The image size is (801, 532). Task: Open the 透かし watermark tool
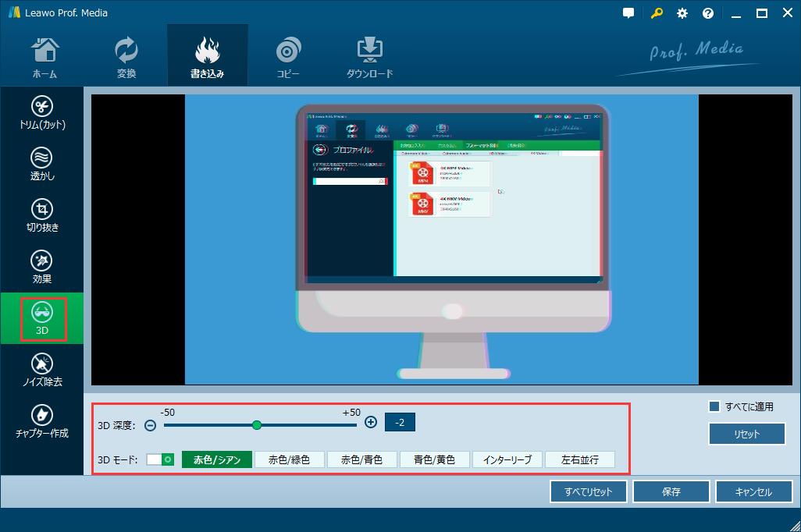tap(42, 164)
